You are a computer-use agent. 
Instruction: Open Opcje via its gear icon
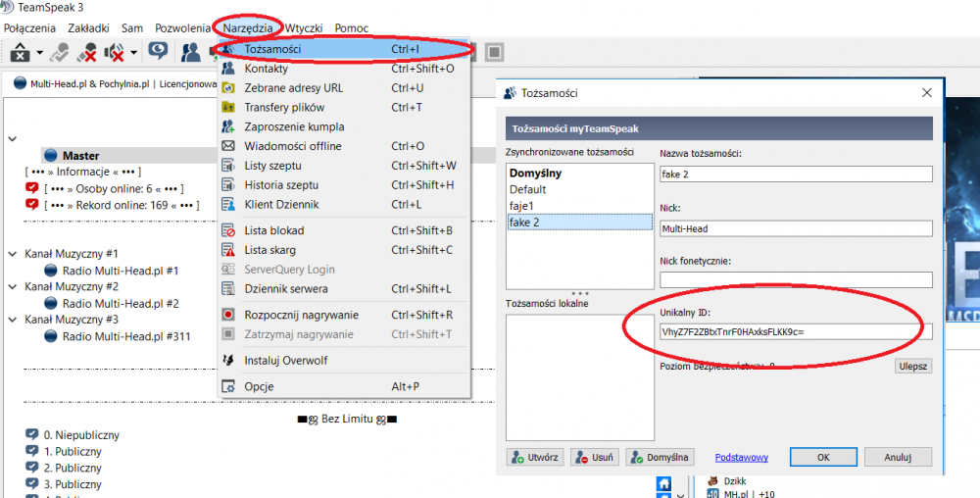point(227,387)
